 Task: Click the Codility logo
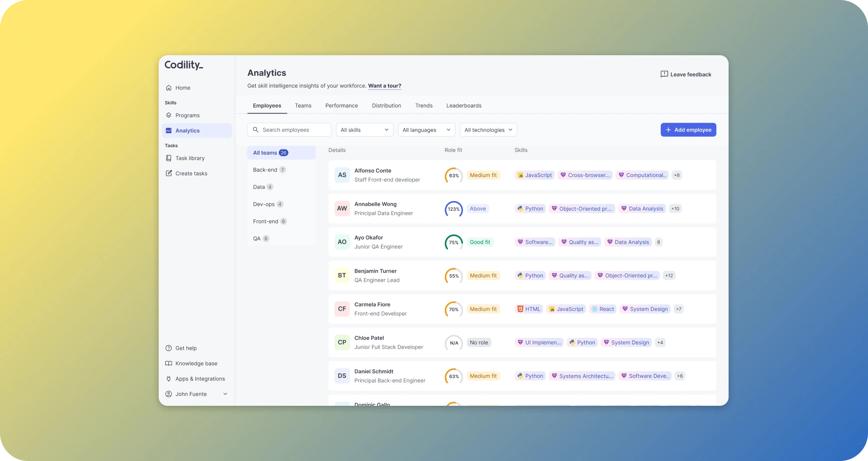pyautogui.click(x=184, y=65)
